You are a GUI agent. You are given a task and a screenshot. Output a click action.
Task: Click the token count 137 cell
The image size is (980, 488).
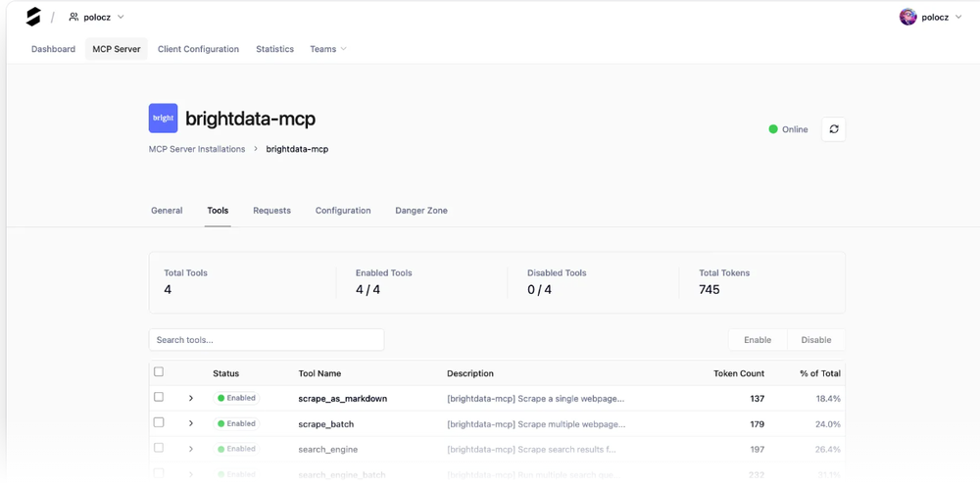tap(757, 399)
